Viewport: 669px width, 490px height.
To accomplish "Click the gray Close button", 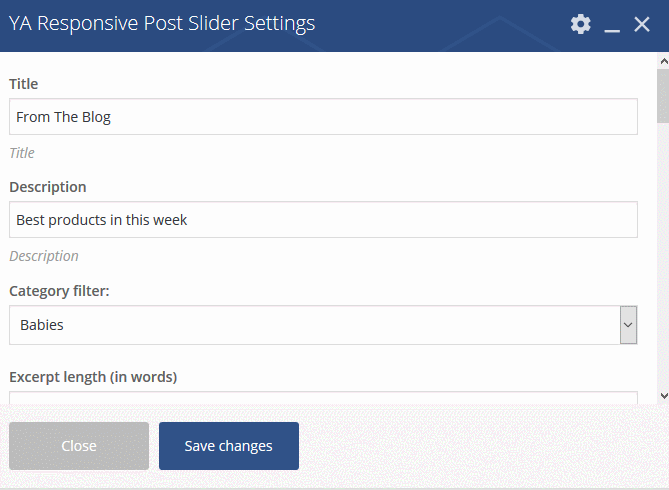I will coord(79,446).
